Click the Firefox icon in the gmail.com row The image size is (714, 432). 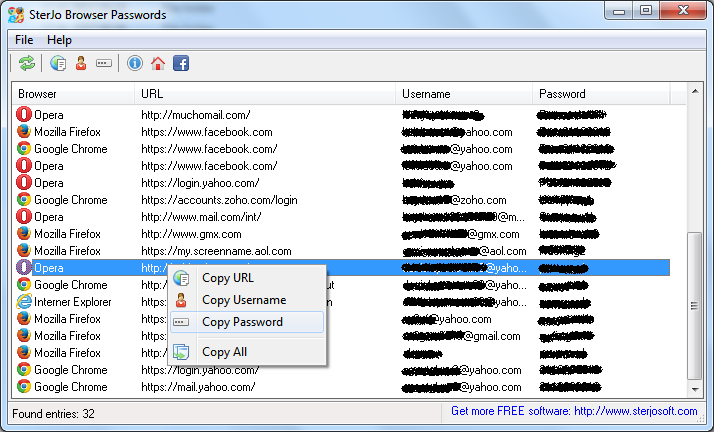[24, 335]
